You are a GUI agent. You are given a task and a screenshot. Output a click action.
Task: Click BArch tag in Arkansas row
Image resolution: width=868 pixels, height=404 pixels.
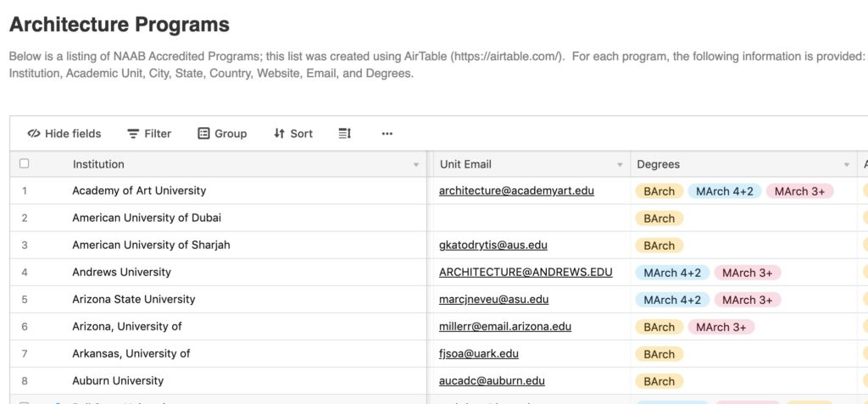pyautogui.click(x=659, y=354)
